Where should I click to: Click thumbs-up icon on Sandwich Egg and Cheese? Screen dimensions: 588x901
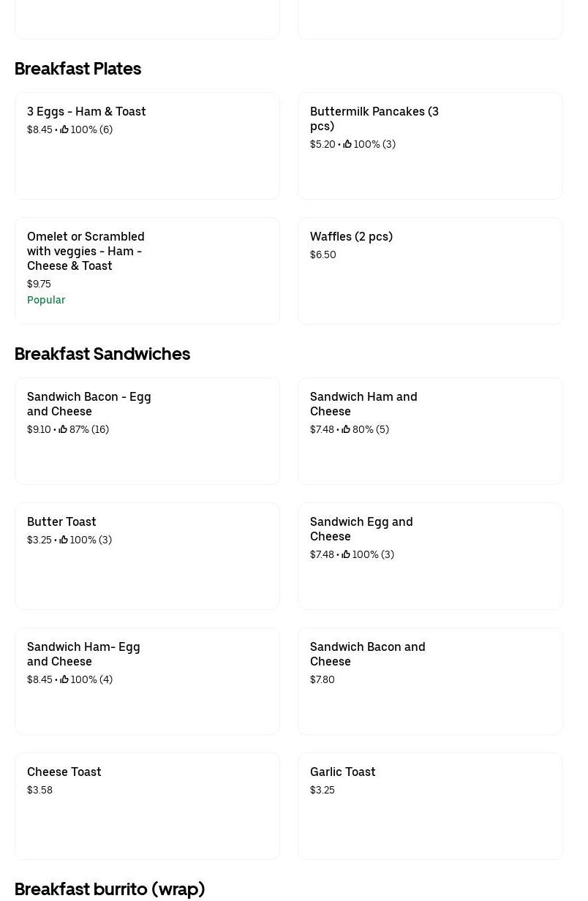(346, 554)
